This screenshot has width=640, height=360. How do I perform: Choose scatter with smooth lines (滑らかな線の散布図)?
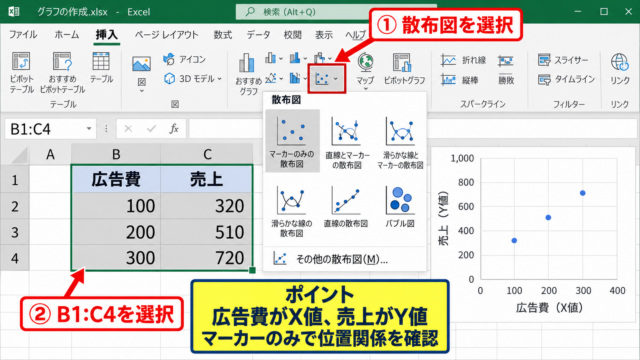pos(292,211)
